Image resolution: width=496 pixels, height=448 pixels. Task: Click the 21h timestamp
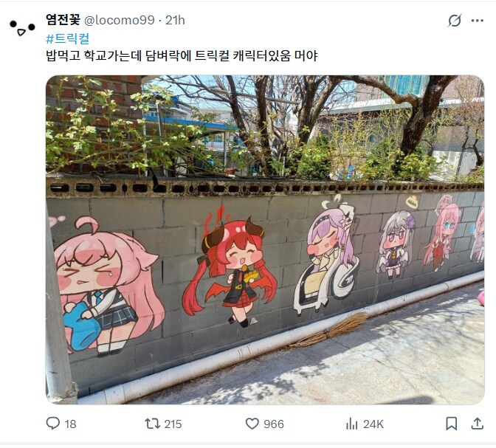[175, 20]
